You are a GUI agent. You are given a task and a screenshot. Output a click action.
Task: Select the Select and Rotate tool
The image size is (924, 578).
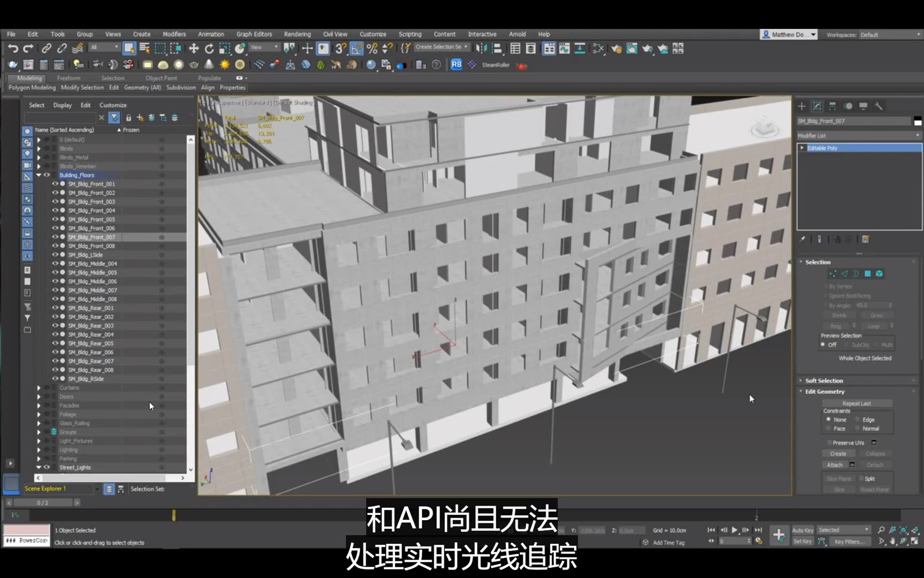[x=209, y=49]
